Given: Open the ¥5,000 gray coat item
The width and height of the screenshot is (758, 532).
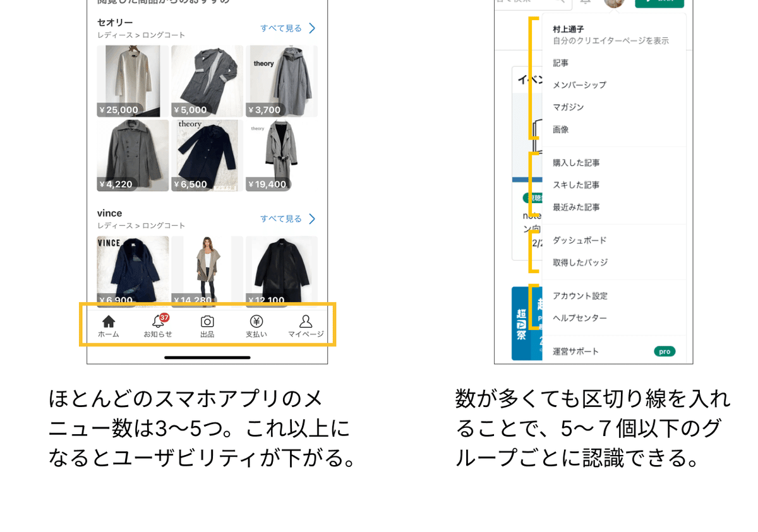Looking at the screenshot, I should [x=207, y=81].
